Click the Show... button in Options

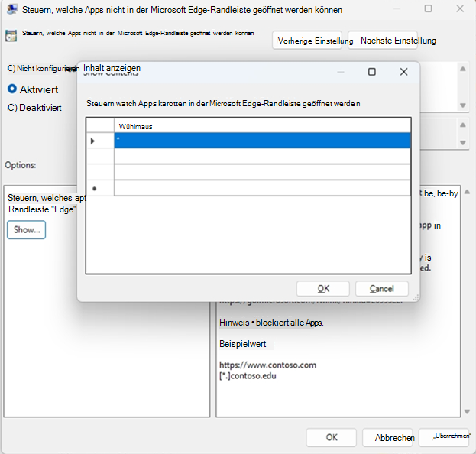coord(27,230)
